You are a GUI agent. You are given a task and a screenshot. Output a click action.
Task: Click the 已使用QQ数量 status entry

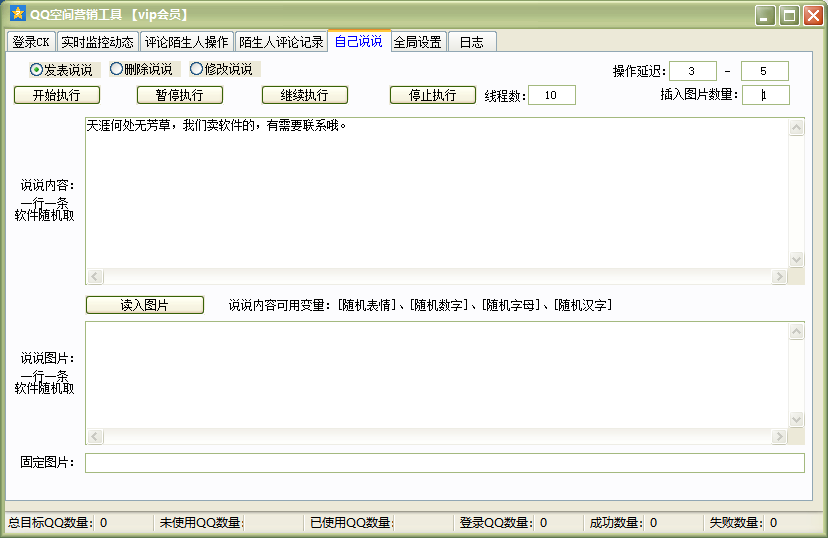click(x=352, y=523)
